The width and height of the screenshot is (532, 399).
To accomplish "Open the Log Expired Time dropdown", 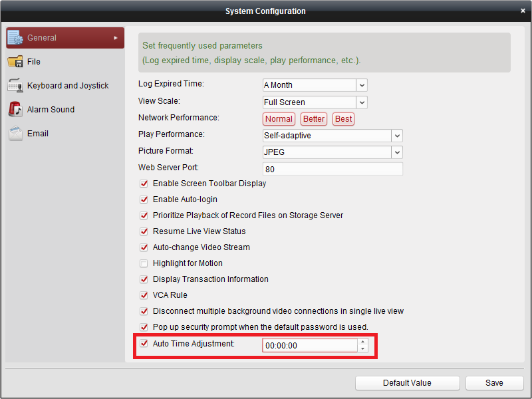I will (x=362, y=85).
